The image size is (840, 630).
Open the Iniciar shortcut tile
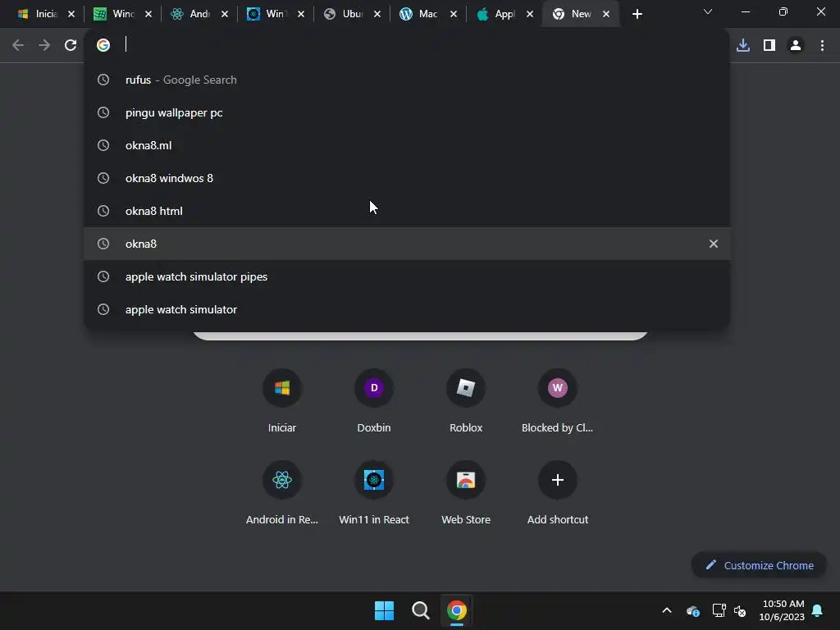click(x=282, y=399)
